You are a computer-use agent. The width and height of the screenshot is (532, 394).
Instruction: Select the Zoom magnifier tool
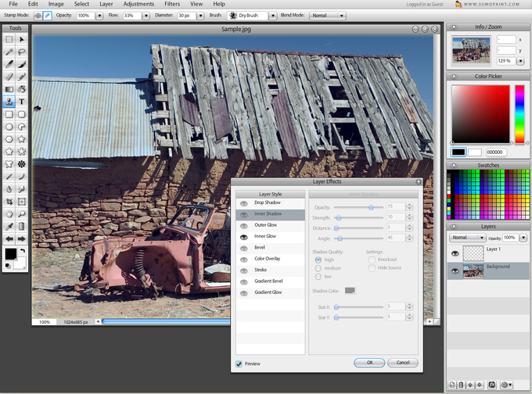[21, 214]
